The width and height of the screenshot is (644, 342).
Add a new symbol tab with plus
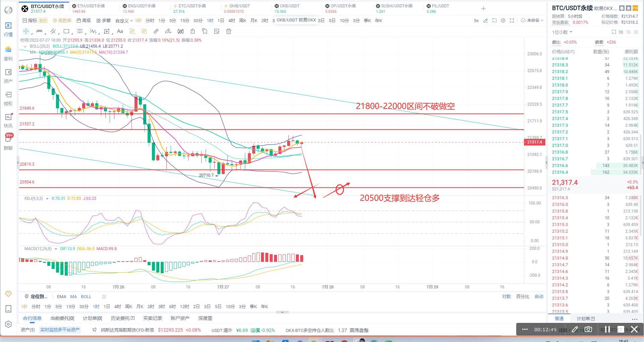tap(483, 9)
